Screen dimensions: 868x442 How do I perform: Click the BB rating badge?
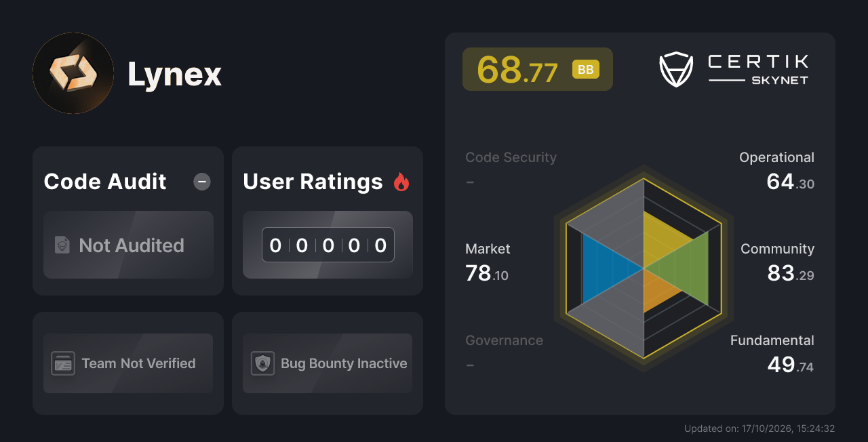click(586, 69)
